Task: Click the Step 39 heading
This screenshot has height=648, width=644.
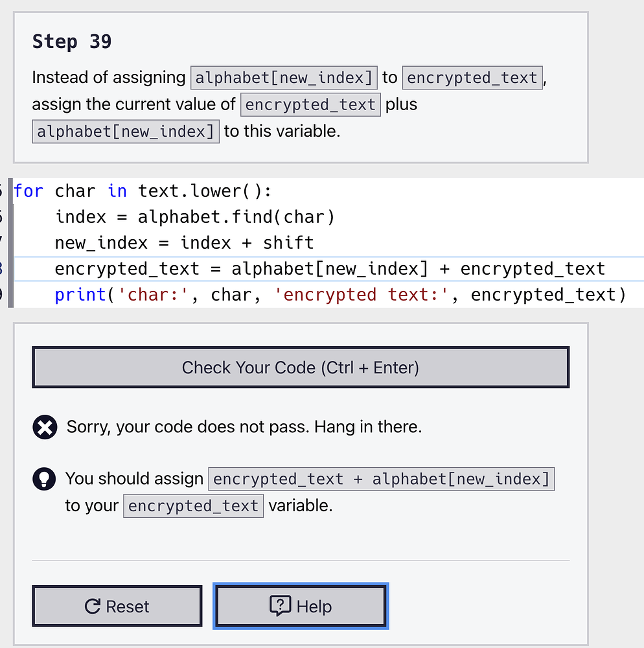Action: [x=72, y=41]
